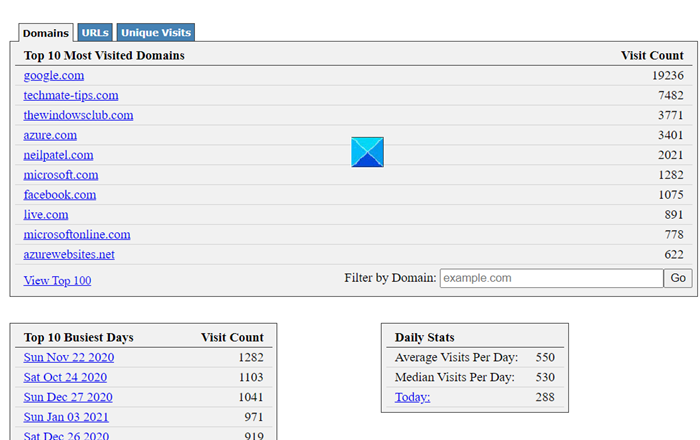
Task: Open microsoftonline.com link
Action: coord(77,234)
